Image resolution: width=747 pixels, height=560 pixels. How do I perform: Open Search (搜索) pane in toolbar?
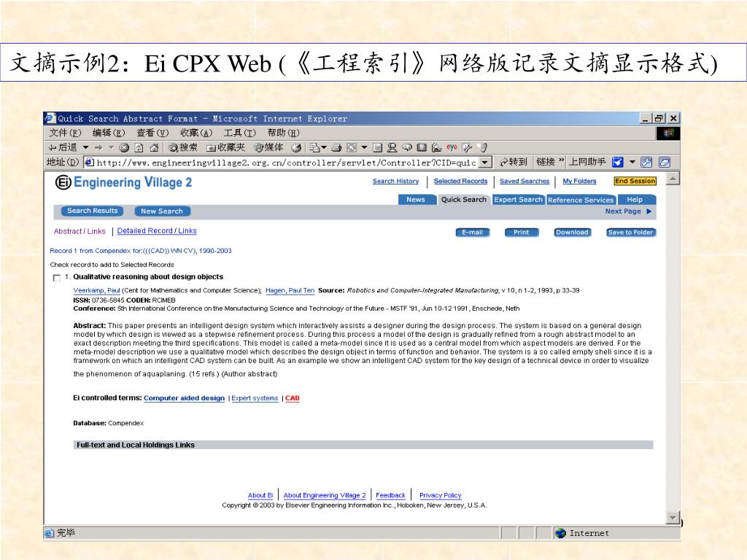pos(183,147)
